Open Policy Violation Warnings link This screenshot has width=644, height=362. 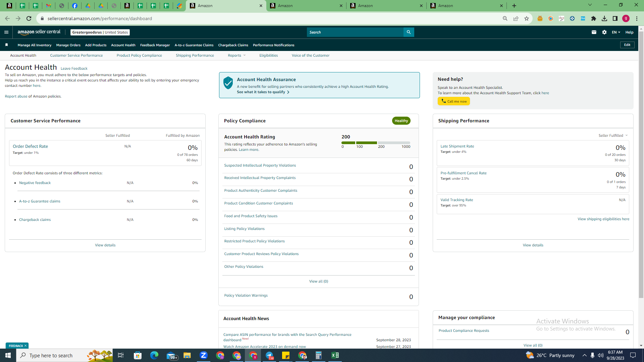pos(246,295)
